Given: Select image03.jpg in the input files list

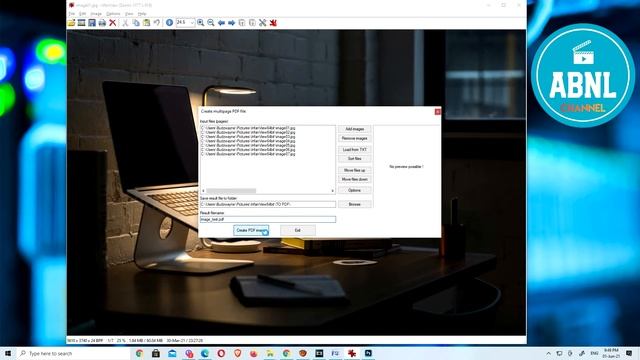Looking at the screenshot, I should click(248, 137).
